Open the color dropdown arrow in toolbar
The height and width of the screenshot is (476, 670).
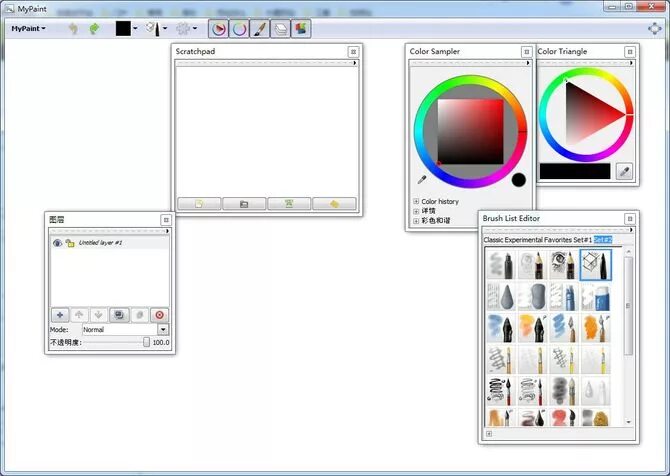click(x=135, y=29)
